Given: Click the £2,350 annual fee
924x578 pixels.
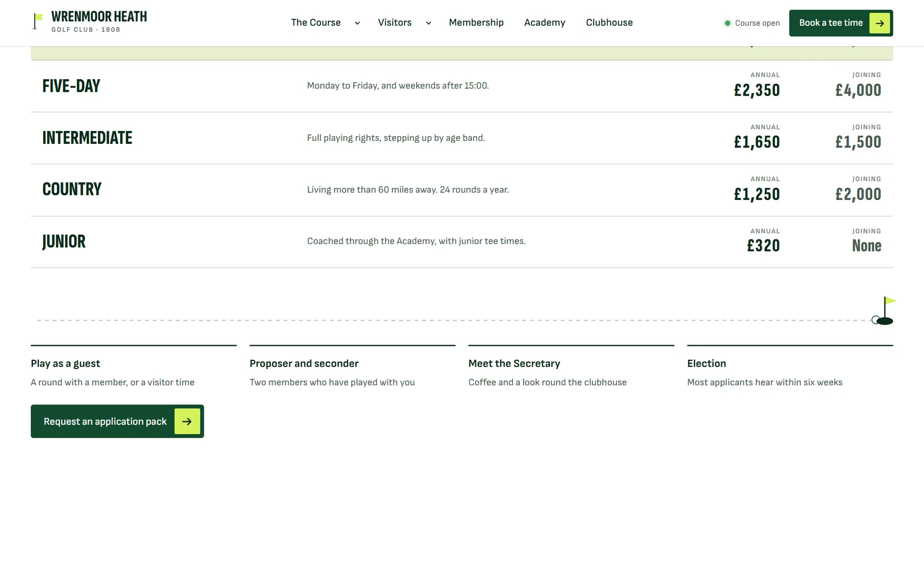Looking at the screenshot, I should click(x=757, y=90).
